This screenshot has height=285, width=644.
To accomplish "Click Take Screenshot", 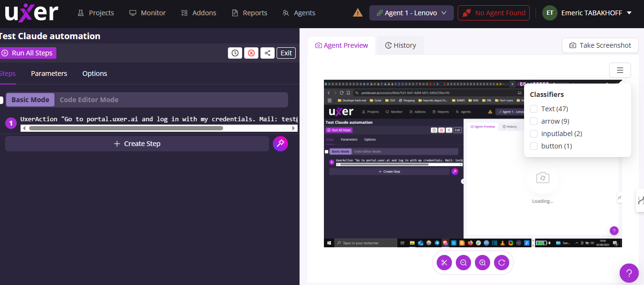I will 600,45.
